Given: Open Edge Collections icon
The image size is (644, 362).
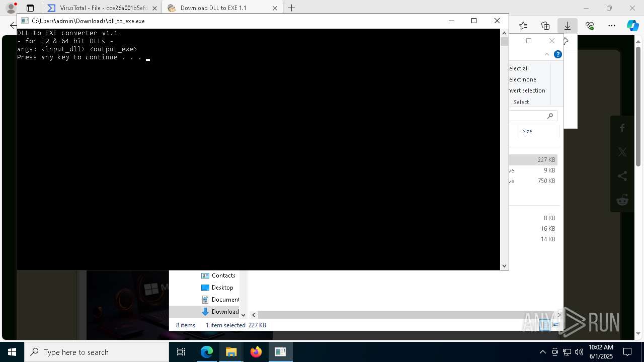Looking at the screenshot, I should pyautogui.click(x=545, y=26).
